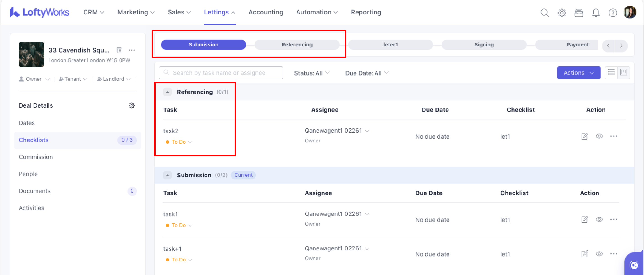Image resolution: width=644 pixels, height=275 pixels.
Task: Click the search magnifier icon in header
Action: [x=545, y=12]
